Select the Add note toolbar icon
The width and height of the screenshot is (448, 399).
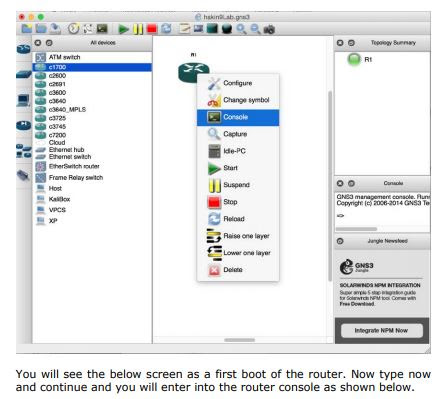pos(184,29)
